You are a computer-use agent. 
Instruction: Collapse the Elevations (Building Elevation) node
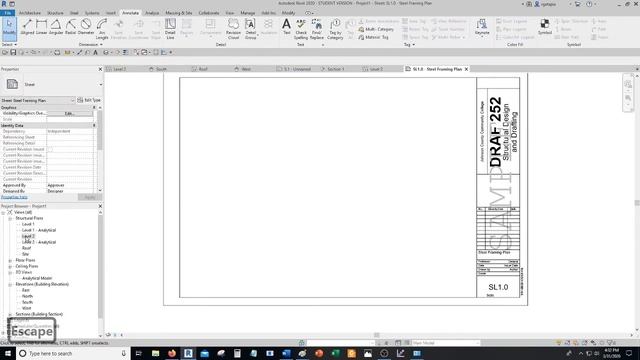coord(10,284)
